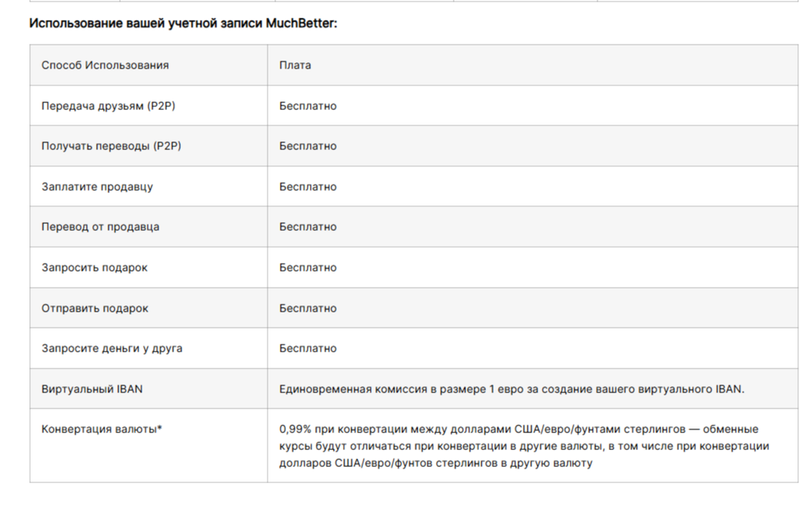The height and width of the screenshot is (507, 812).
Task: Click 'Бесплатно' next to 'Перевод от продавца'
Action: pos(308,227)
